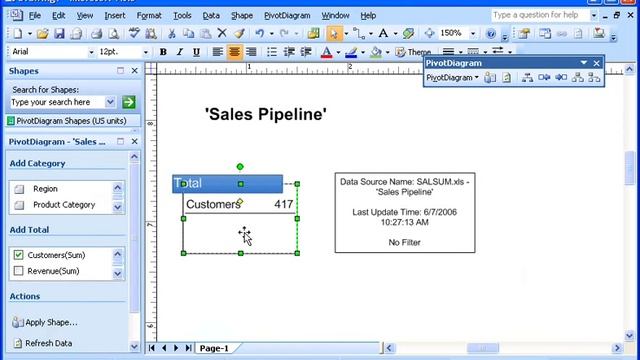Select the Pointer tool
The height and width of the screenshot is (360, 640).
tap(334, 33)
